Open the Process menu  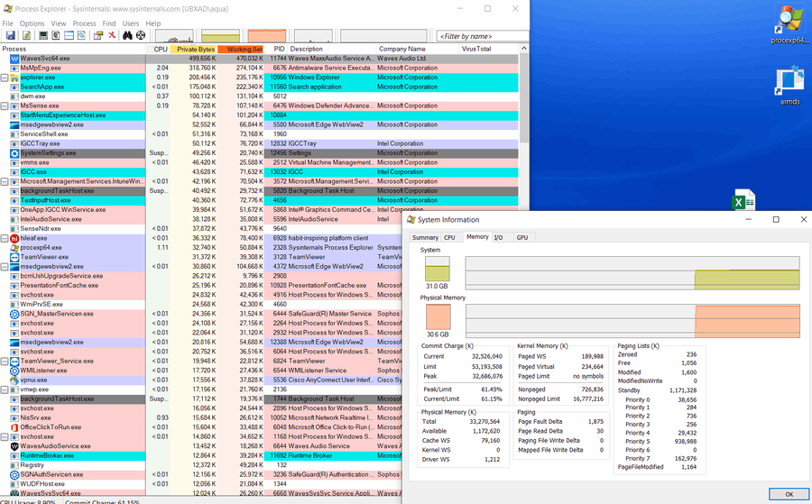tap(84, 23)
